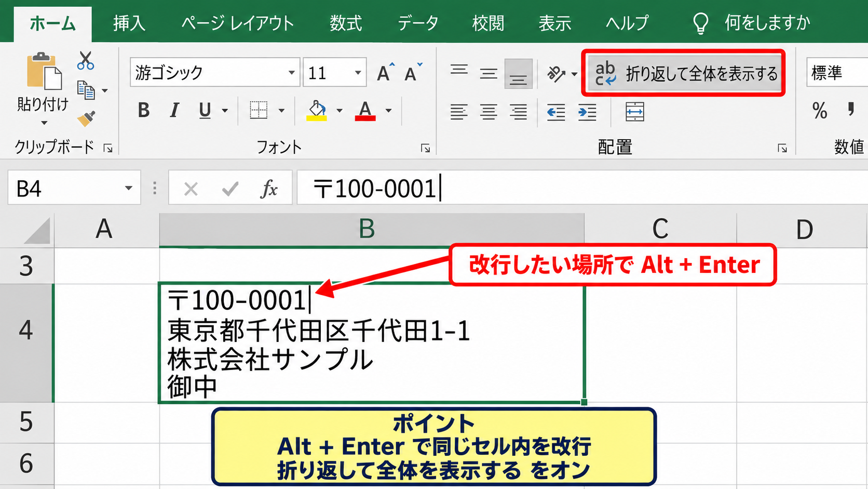Align cell text to the left
The height and width of the screenshot is (489, 868).
(459, 112)
